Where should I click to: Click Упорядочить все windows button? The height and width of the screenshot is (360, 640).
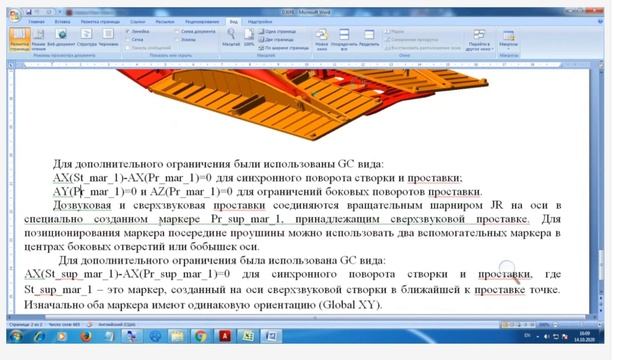(344, 39)
